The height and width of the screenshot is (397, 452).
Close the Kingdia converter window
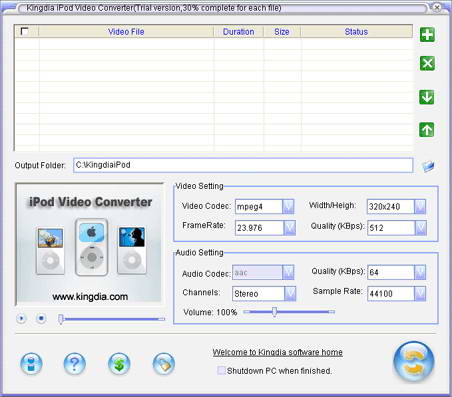(x=437, y=7)
